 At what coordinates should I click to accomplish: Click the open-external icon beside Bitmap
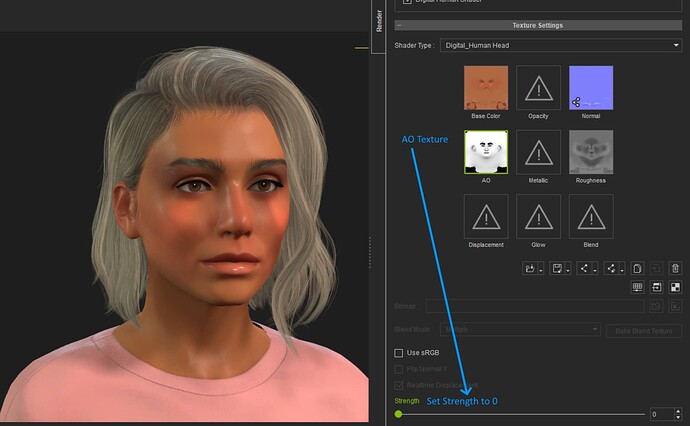pos(675,306)
